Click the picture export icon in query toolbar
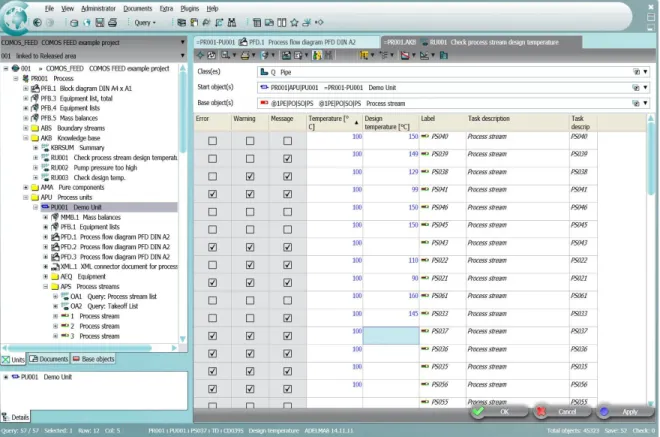Image resolution: width=660 pixels, height=437 pixels. pos(286,55)
